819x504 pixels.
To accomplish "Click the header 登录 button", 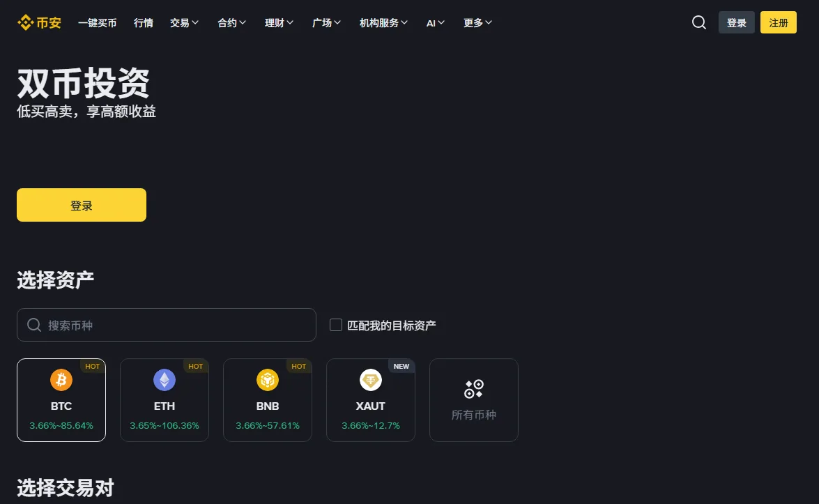I will pos(737,22).
